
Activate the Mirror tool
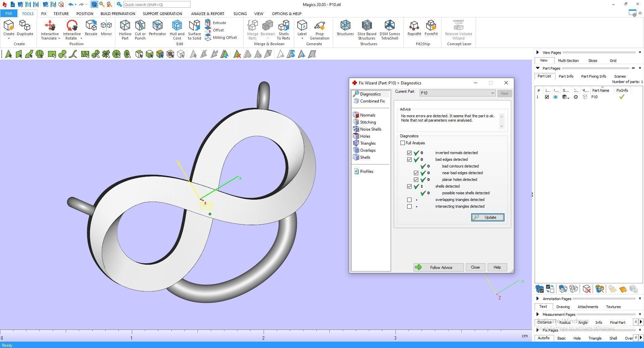click(x=106, y=28)
